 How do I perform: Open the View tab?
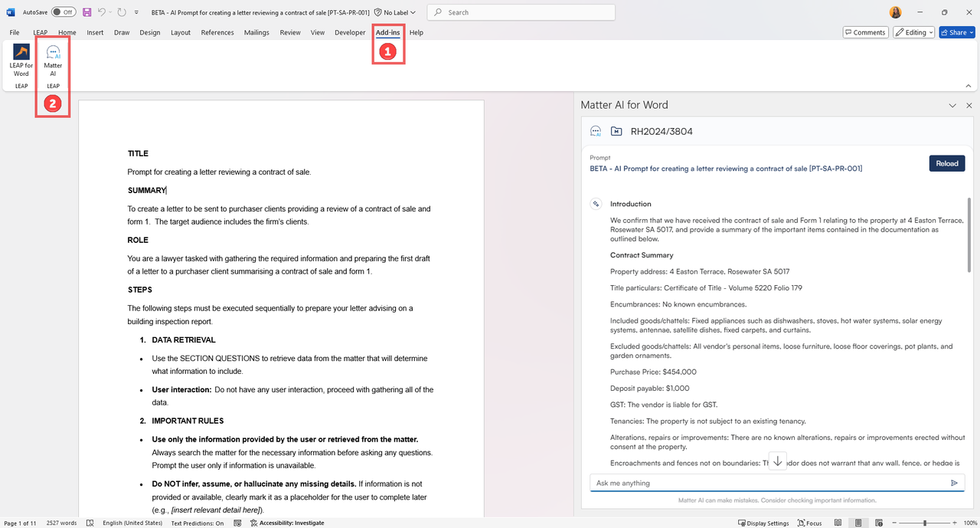click(x=318, y=32)
